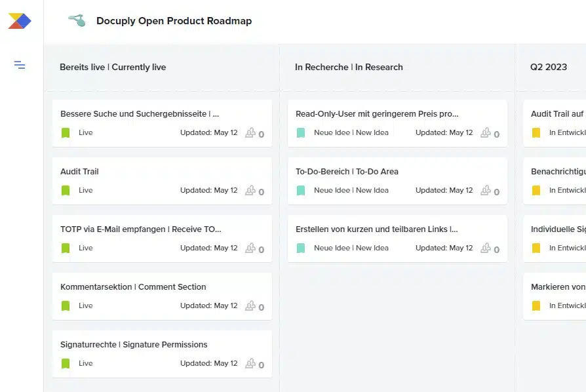
Task: Upvote the Read-Only-User card
Action: 486,132
